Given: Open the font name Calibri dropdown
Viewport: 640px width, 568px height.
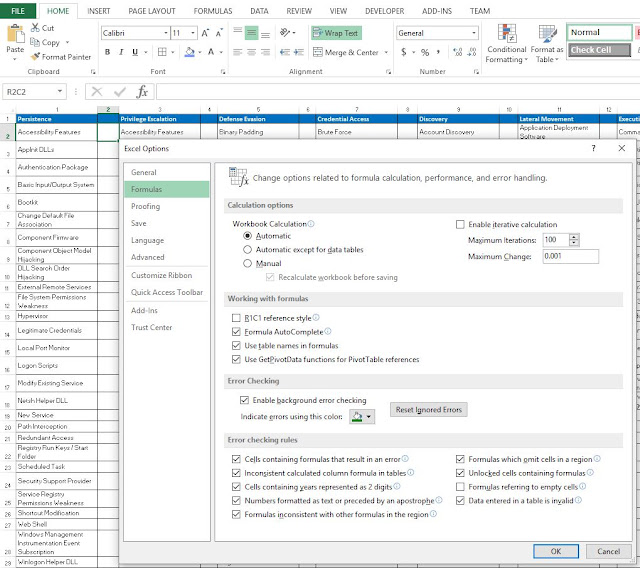Looking at the screenshot, I should pos(166,33).
